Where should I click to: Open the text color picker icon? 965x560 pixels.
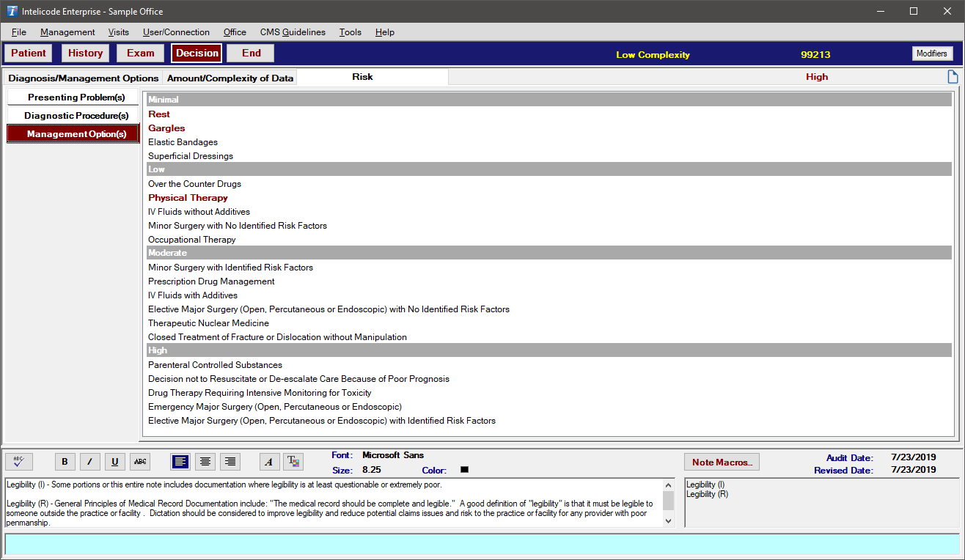pyautogui.click(x=293, y=462)
